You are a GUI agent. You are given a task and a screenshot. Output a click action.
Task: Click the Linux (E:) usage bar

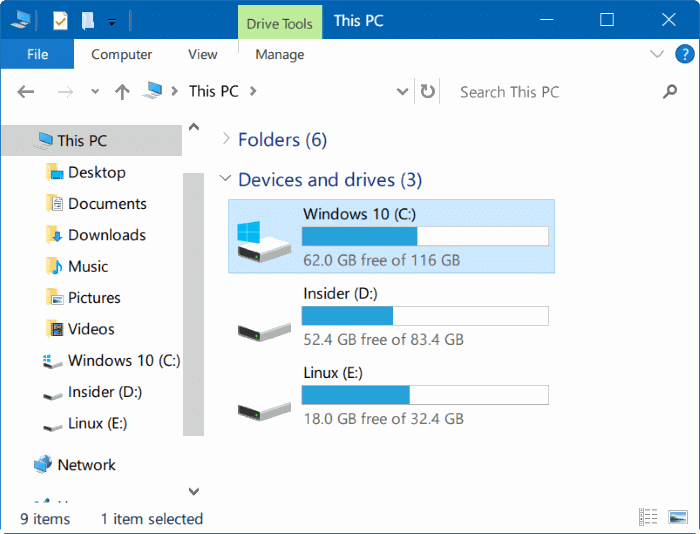[425, 395]
